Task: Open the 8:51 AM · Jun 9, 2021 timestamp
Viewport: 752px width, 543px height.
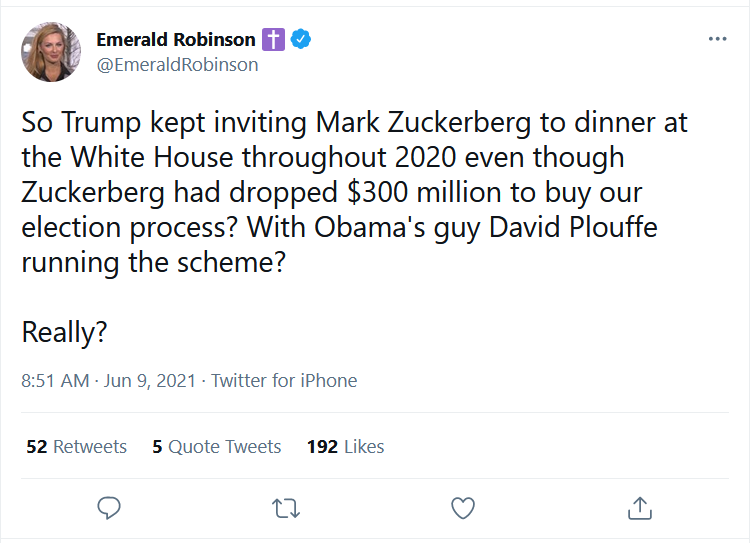Action: click(x=108, y=380)
